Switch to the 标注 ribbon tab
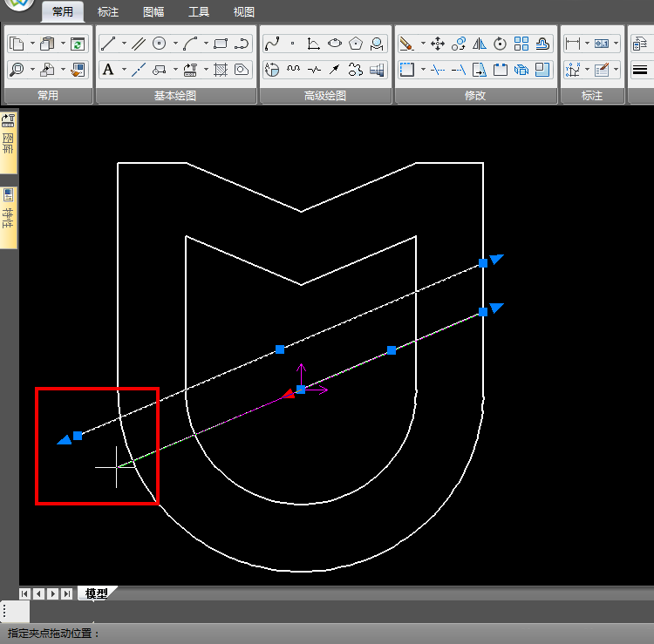 (109, 12)
